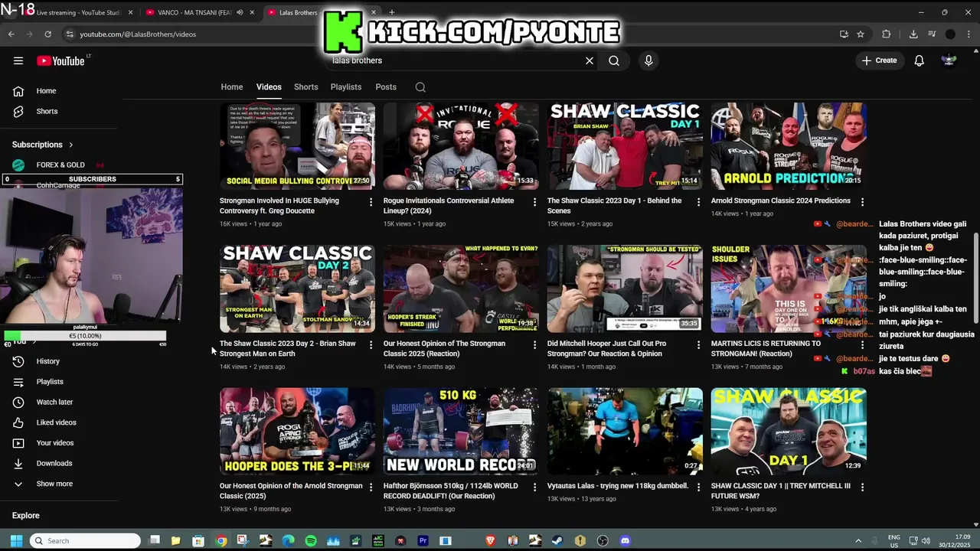Expand the Subscriptions section
980x551 pixels.
(x=43, y=145)
